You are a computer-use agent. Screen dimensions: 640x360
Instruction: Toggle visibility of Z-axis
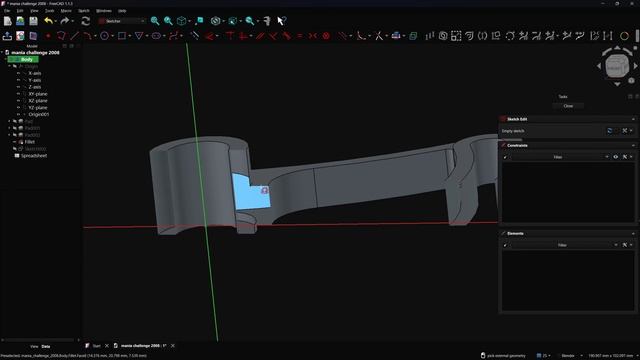click(x=18, y=87)
